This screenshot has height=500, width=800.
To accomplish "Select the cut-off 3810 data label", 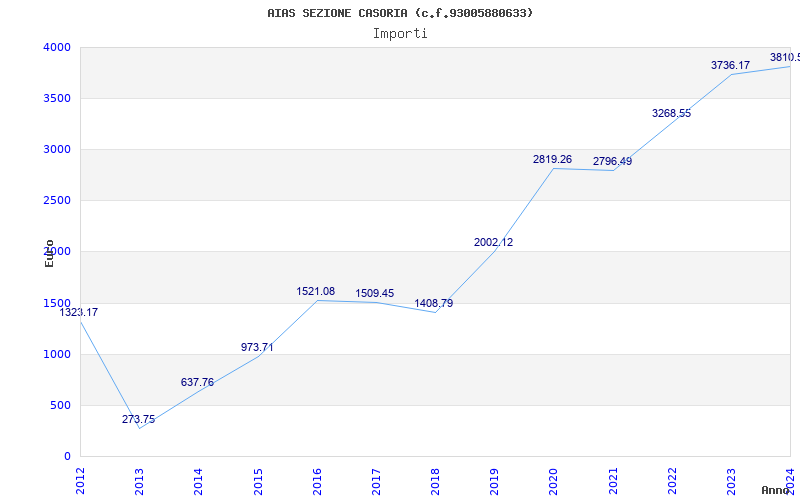I will (785, 57).
